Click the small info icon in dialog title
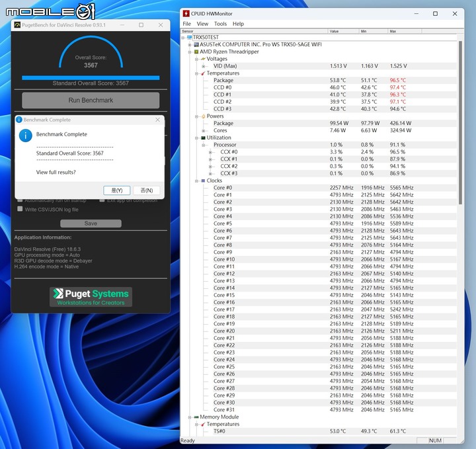This screenshot has width=476, height=449. point(19,120)
